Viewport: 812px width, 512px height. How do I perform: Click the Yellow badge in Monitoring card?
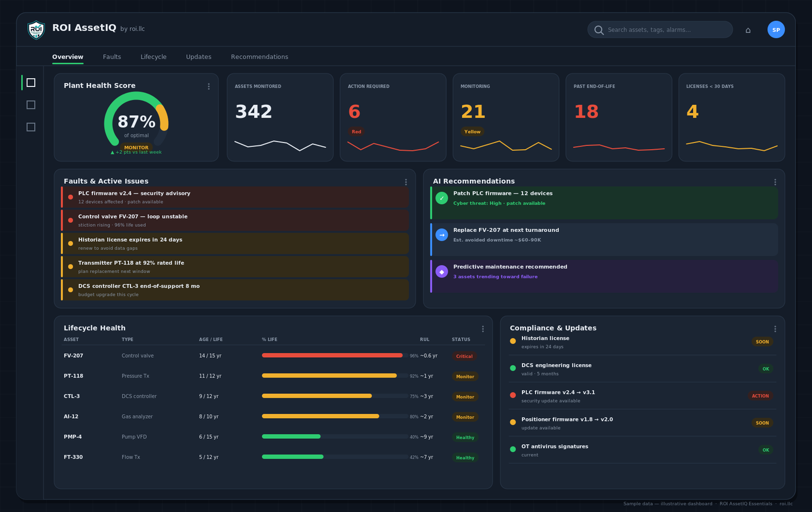(x=472, y=132)
